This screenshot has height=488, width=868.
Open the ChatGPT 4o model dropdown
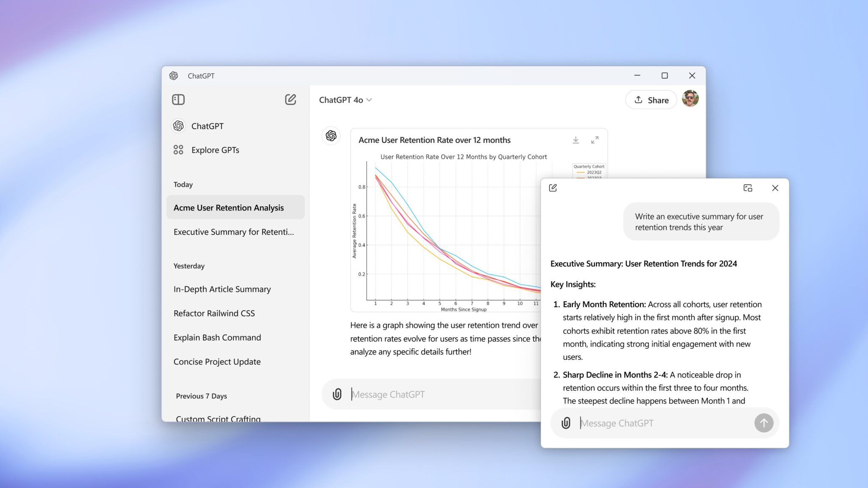tap(346, 100)
